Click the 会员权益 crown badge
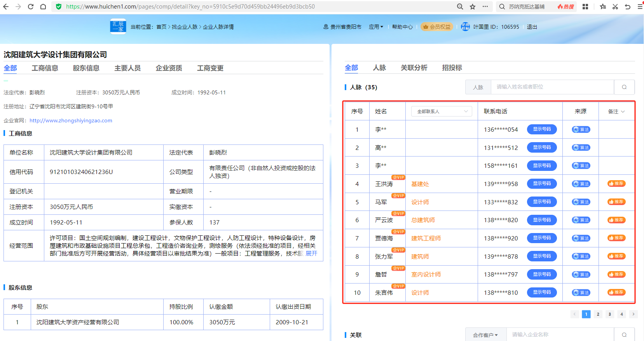 [x=437, y=27]
